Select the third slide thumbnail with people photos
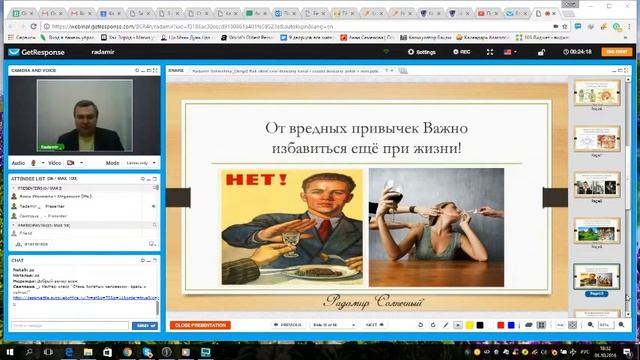640x360 pixels. [597, 185]
